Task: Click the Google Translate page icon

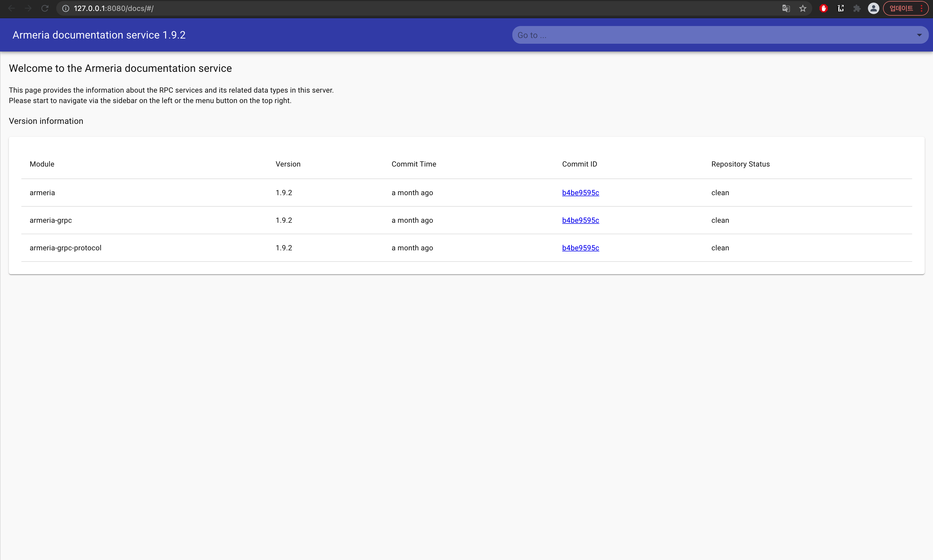Action: point(786,8)
